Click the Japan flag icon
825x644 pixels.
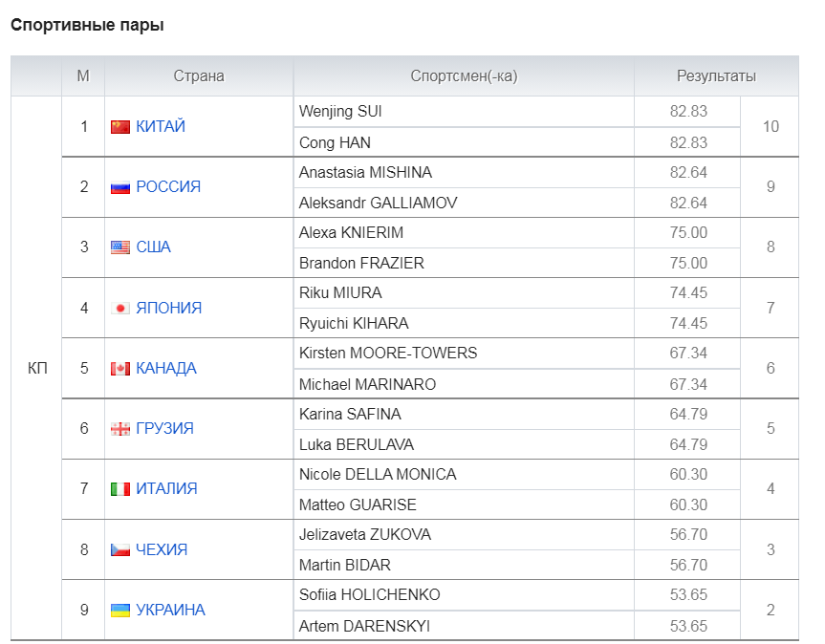119,308
